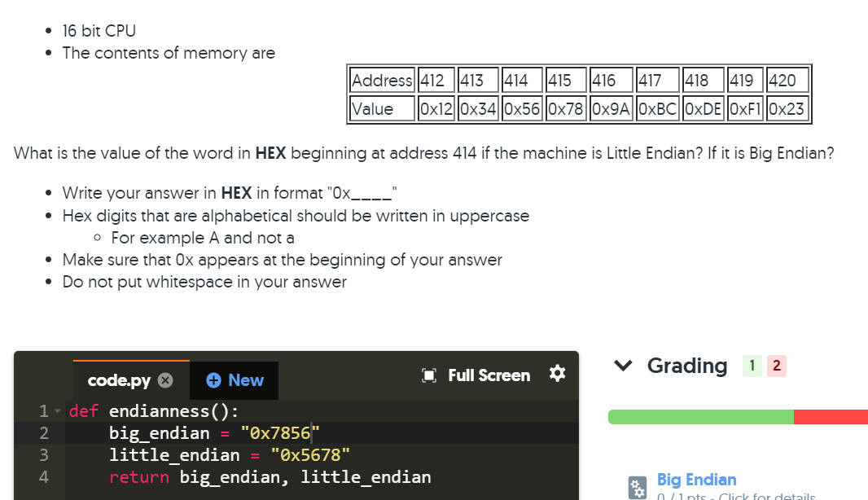Close the code.py tab with its X icon
Viewport: 868px width, 500px height.
[167, 378]
